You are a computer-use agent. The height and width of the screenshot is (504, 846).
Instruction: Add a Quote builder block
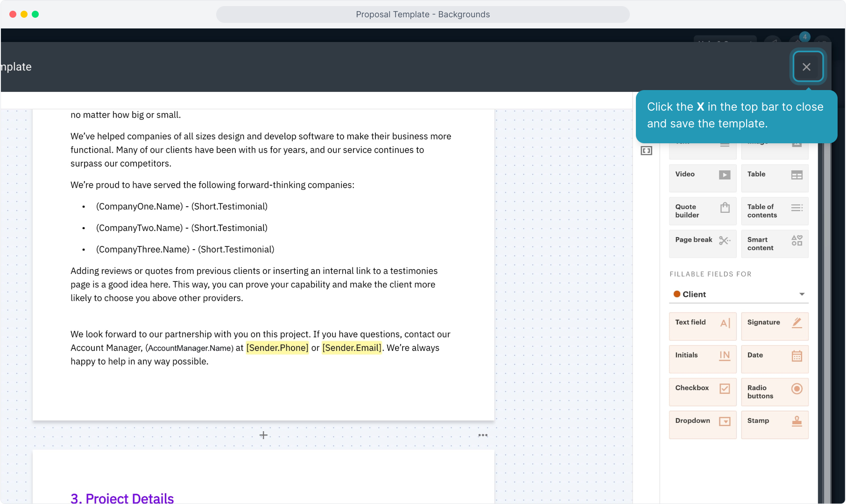click(702, 211)
